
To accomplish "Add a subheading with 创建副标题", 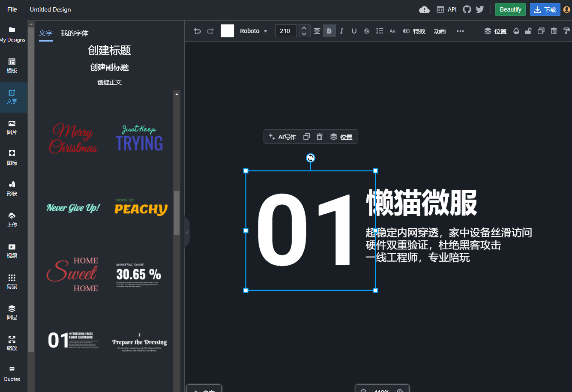I will click(109, 67).
